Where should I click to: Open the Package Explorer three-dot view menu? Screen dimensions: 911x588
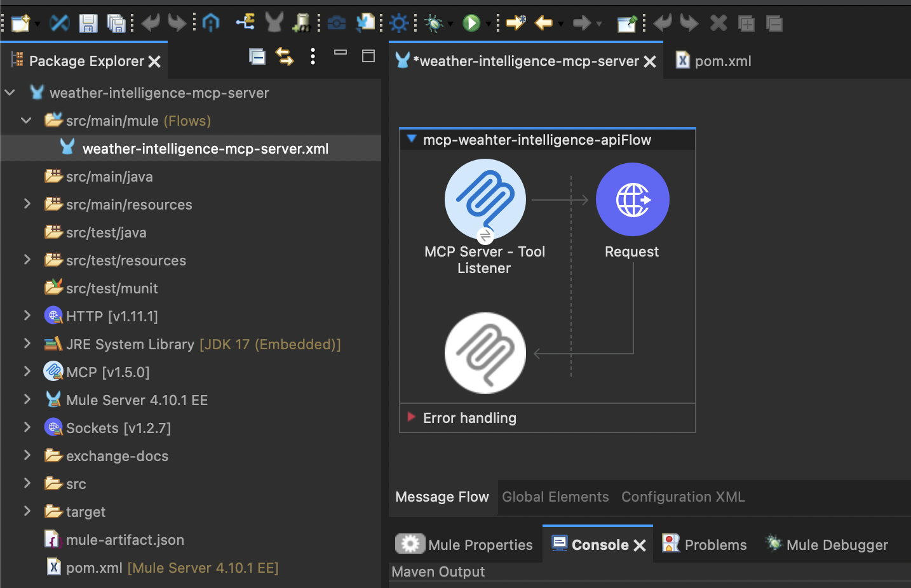(313, 57)
